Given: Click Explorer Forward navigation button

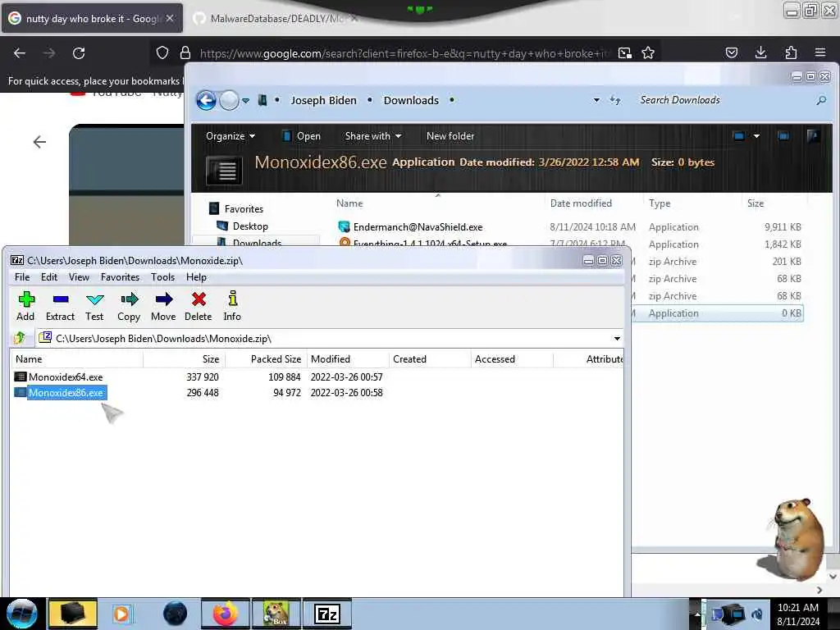Looking at the screenshot, I should (230, 100).
